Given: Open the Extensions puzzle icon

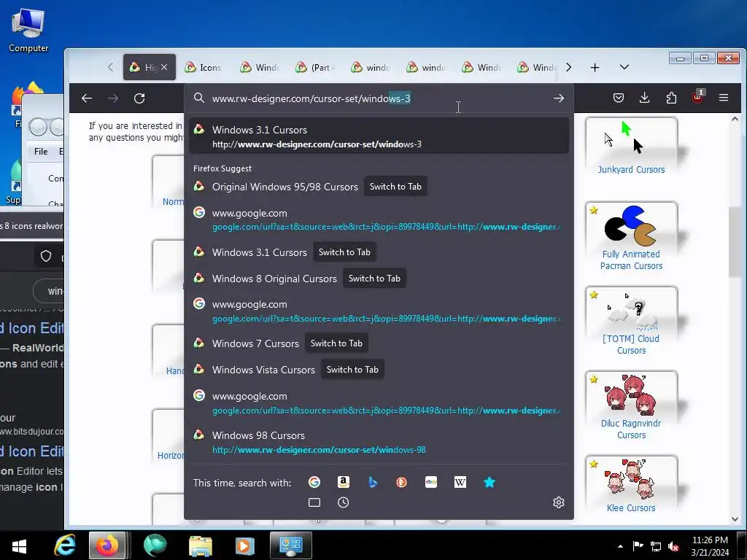Looking at the screenshot, I should 671,98.
